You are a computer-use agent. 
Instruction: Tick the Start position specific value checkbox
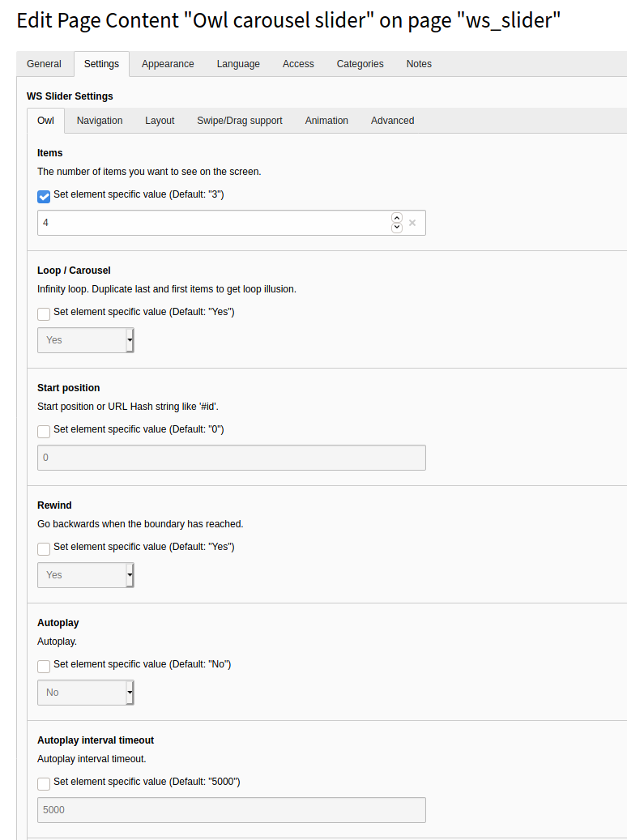coord(44,431)
